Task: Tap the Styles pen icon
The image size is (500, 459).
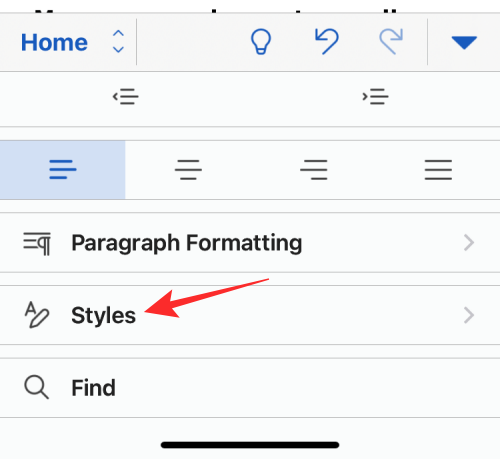Action: (x=37, y=315)
